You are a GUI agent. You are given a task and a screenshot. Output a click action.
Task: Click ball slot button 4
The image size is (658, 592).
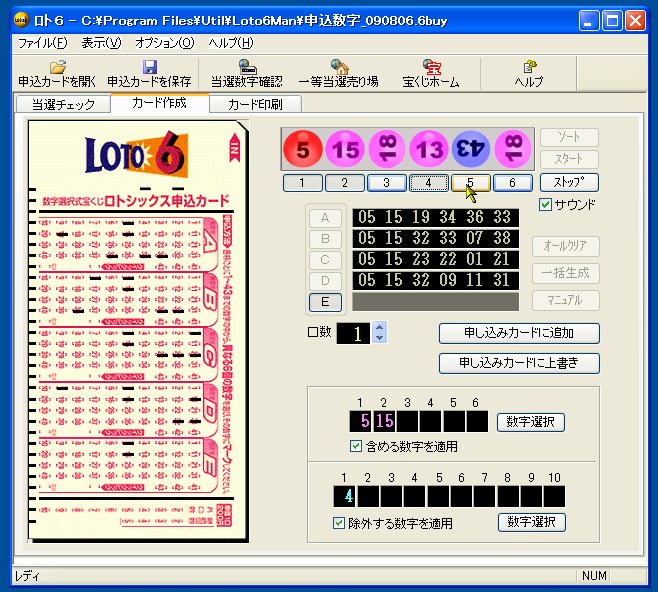click(428, 183)
